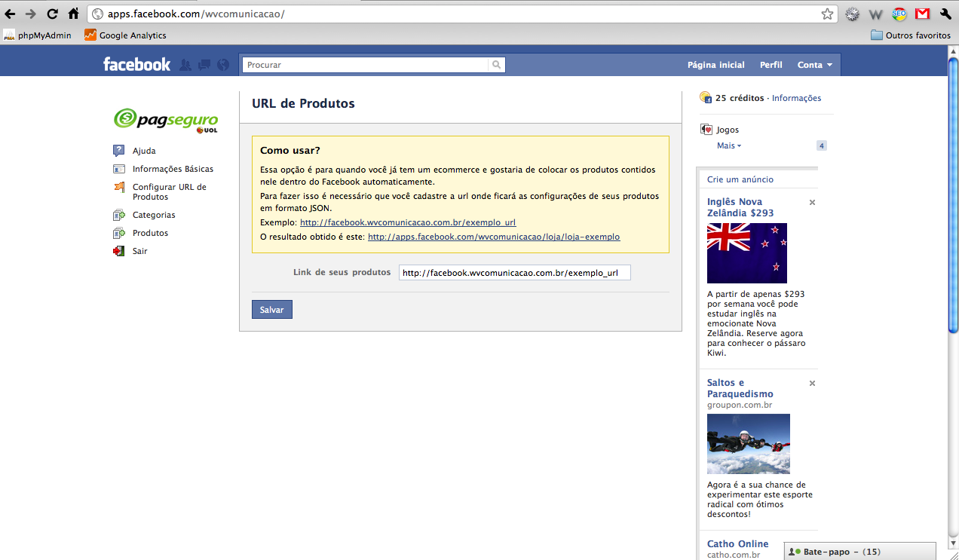
Task: Go forward with the browser forward arrow
Action: (31, 14)
